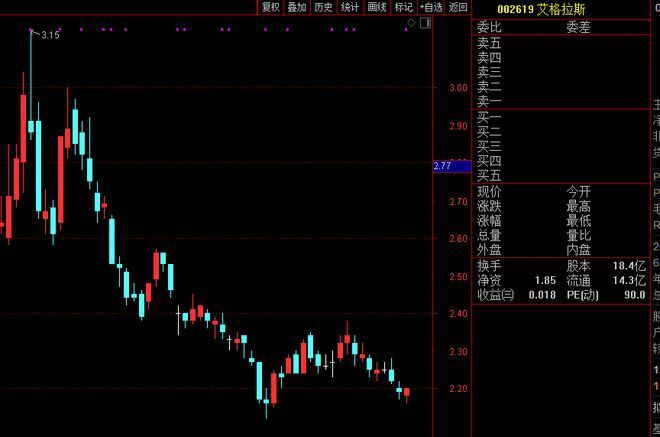660x437 pixels.
Task: Click the 涨幅 percent change label
Action: coord(489,221)
